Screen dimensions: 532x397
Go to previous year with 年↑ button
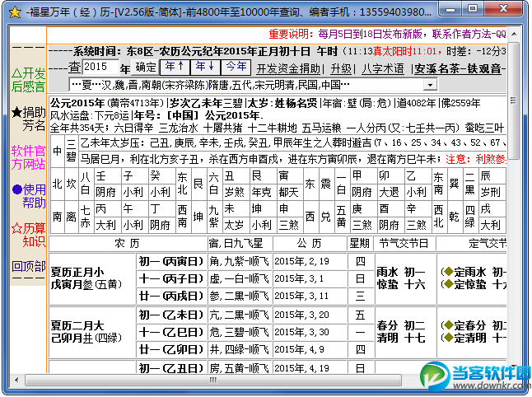click(x=175, y=67)
